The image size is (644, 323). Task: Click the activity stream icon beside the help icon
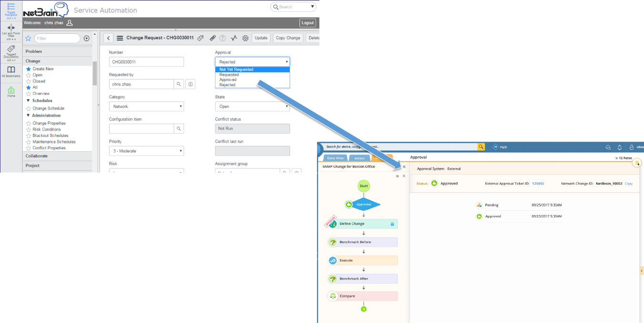pyautogui.click(x=234, y=38)
